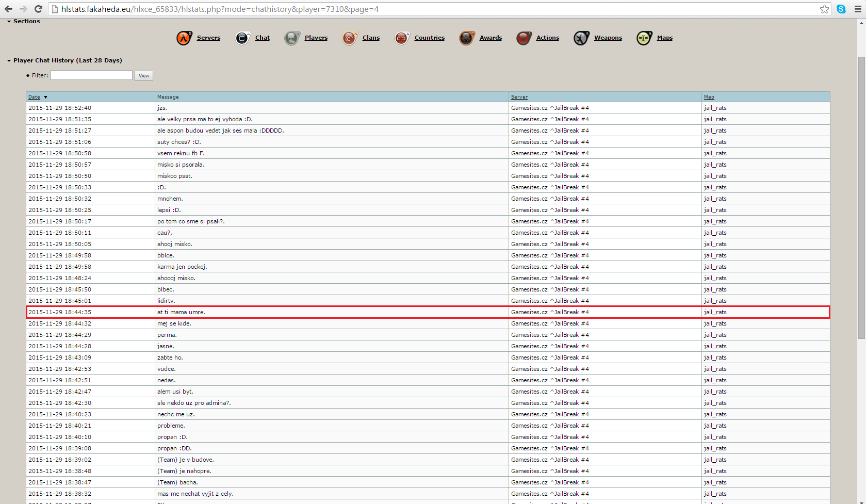Select the Message column header
The height and width of the screenshot is (504, 866).
click(168, 97)
